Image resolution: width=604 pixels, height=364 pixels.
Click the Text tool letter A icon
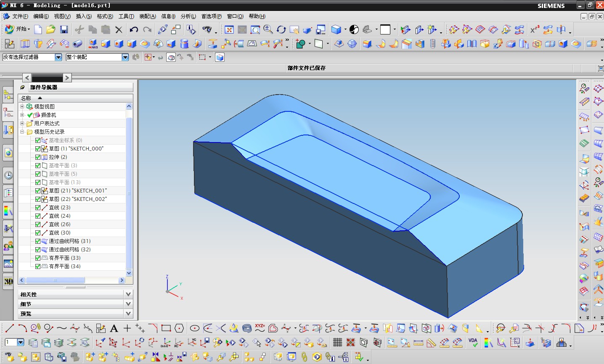click(114, 328)
